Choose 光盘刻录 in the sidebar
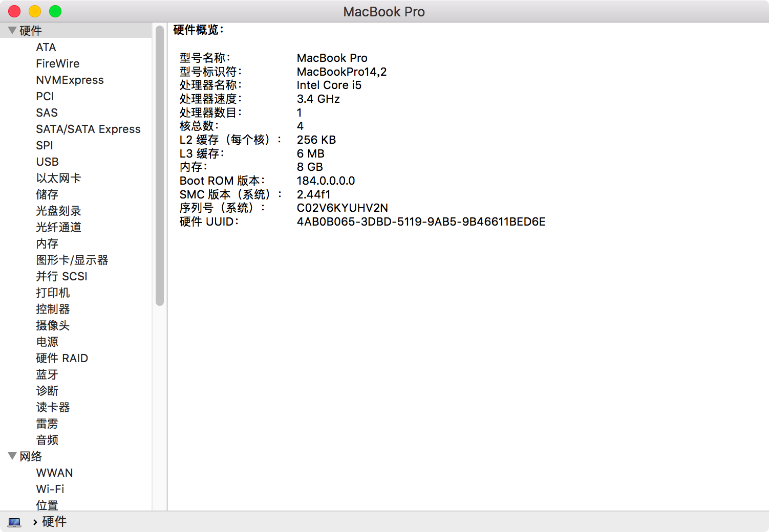Image resolution: width=769 pixels, height=532 pixels. pos(58,211)
